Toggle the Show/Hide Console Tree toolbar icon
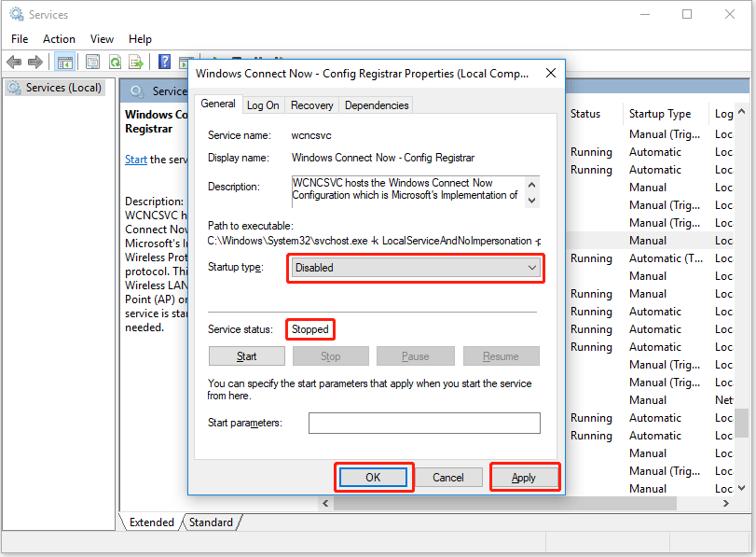756x557 pixels. (64, 63)
